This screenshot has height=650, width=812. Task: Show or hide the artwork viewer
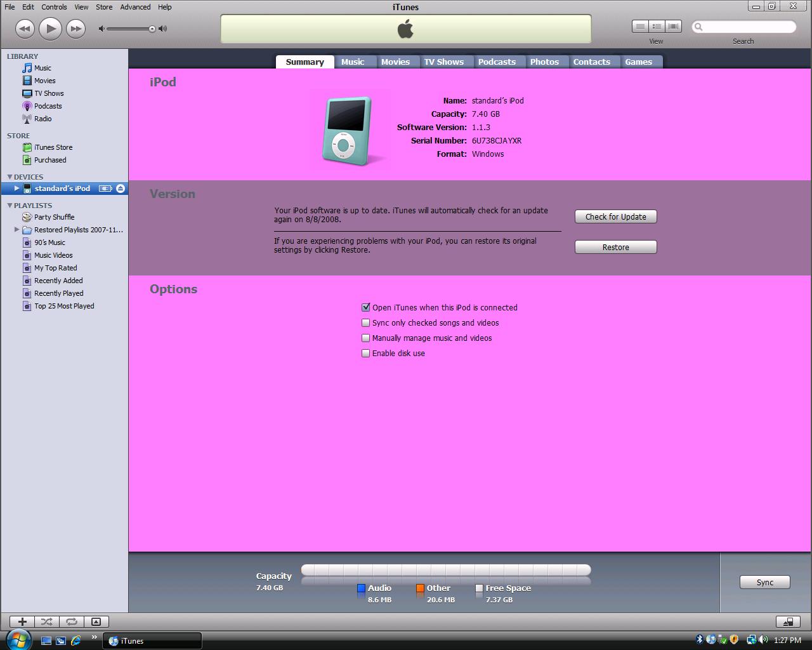(96, 621)
